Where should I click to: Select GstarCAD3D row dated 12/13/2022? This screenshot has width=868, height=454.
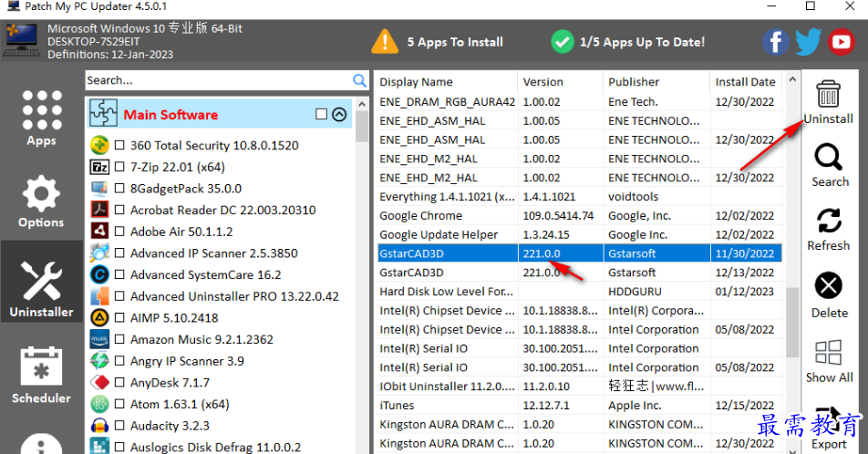580,273
